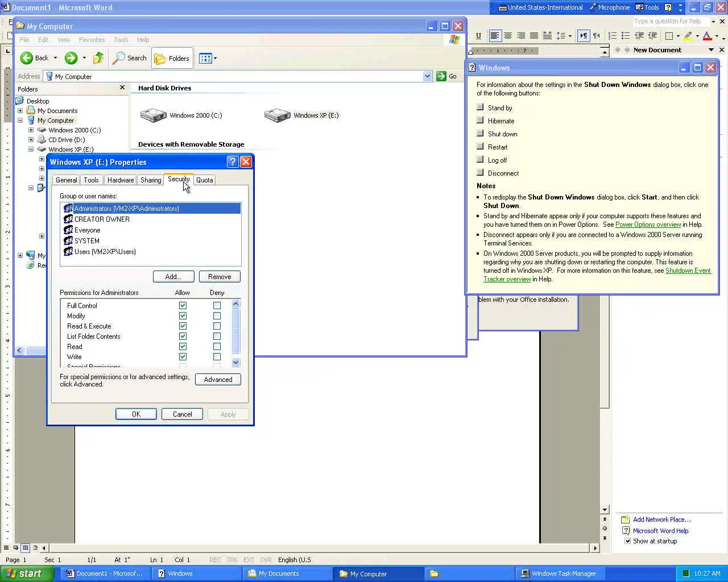This screenshot has width=728, height=582.
Task: Click the permissions list scroll down arrow
Action: [236, 363]
